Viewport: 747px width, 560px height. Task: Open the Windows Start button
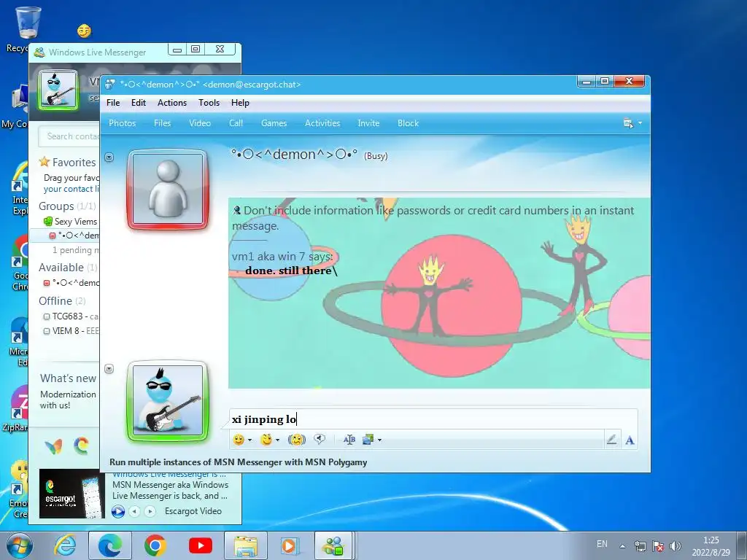pos(19,545)
